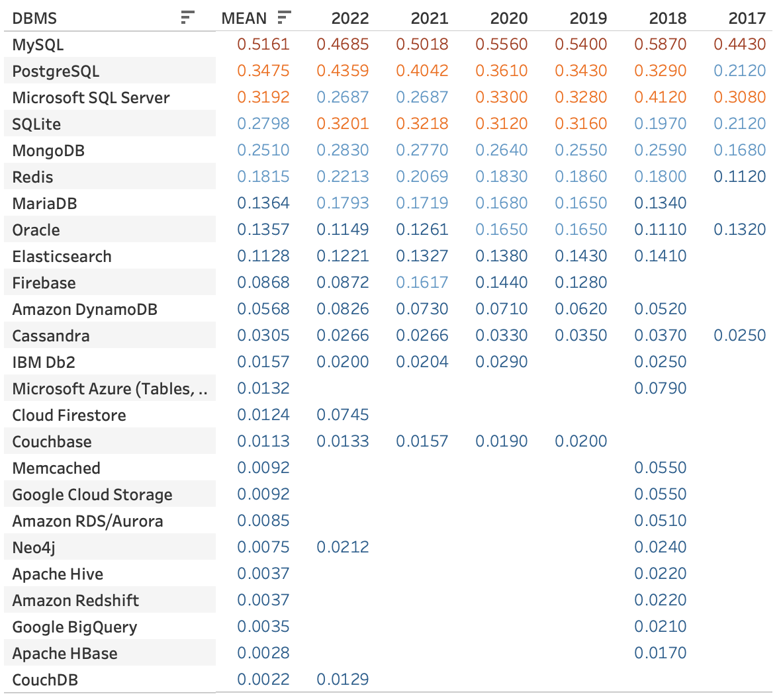The image size is (781, 700).
Task: Select the Couchbase row label
Action: [x=52, y=441]
